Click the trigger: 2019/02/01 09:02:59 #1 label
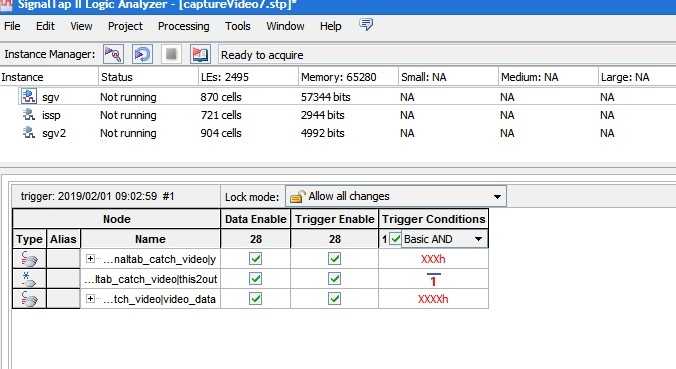676x369 pixels. [98, 197]
